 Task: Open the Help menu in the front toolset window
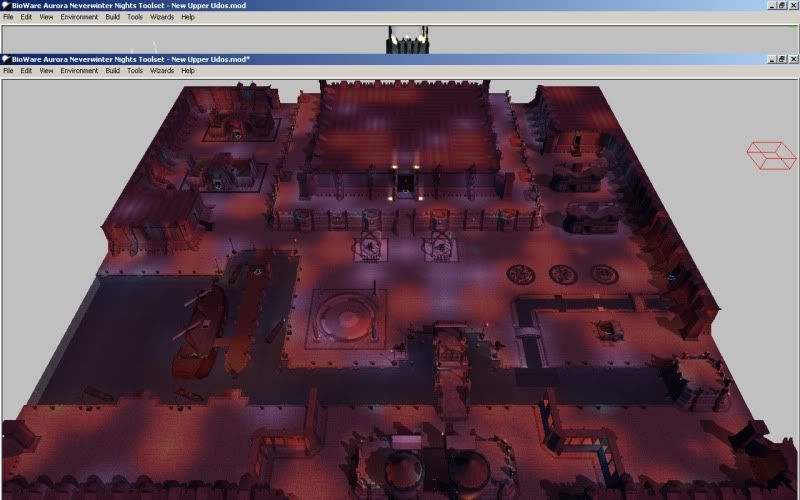tap(188, 71)
